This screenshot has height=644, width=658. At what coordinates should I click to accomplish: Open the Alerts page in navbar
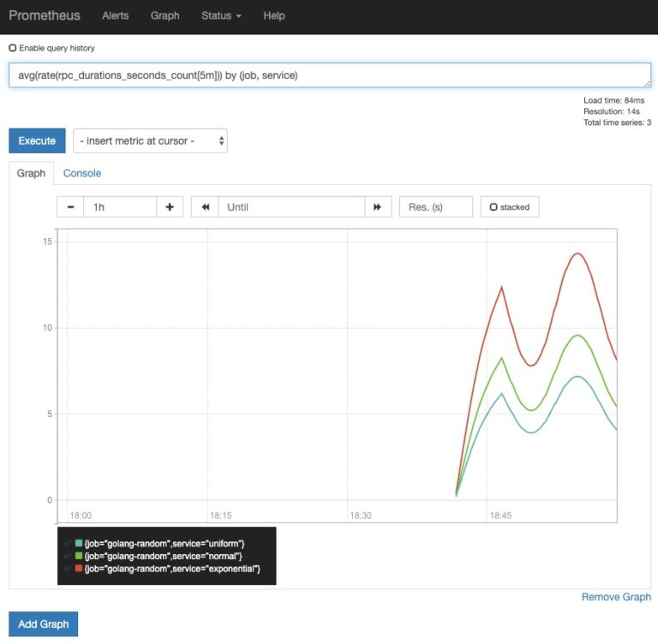(x=117, y=16)
